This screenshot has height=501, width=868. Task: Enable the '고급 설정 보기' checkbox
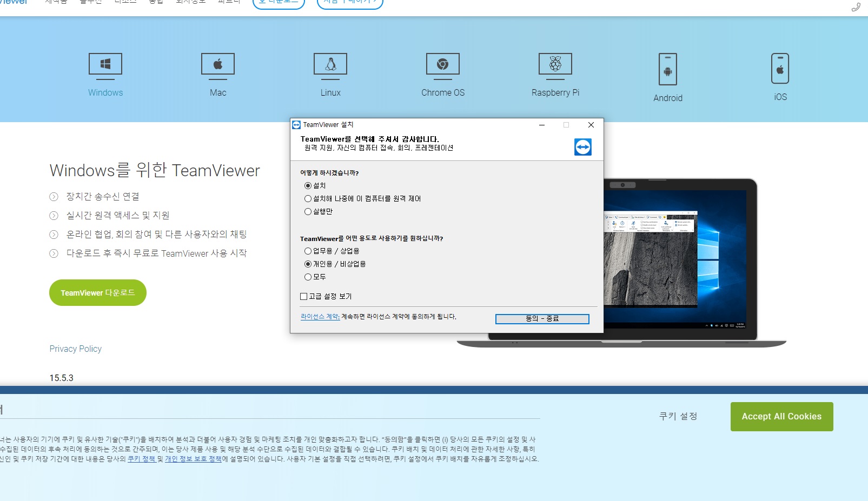[303, 296]
